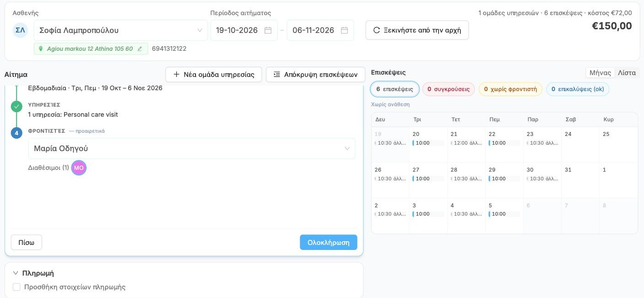Screen dimensions: 644x298
Task: Click the end date field 06-11-2026
Action: coord(320,30)
